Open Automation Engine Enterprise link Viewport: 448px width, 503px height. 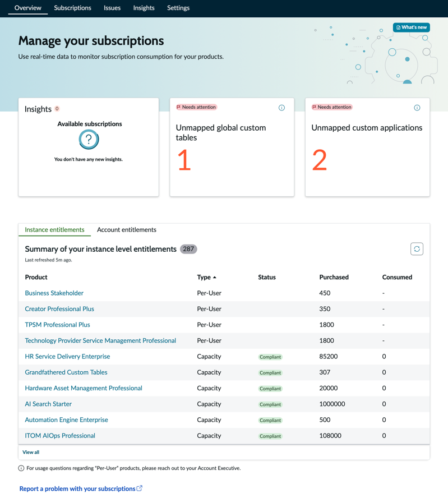pyautogui.click(x=66, y=419)
